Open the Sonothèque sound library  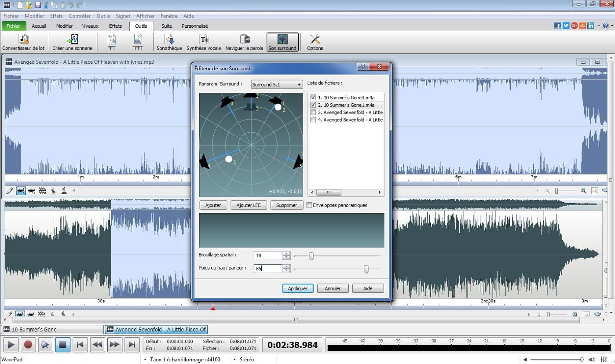(x=169, y=43)
